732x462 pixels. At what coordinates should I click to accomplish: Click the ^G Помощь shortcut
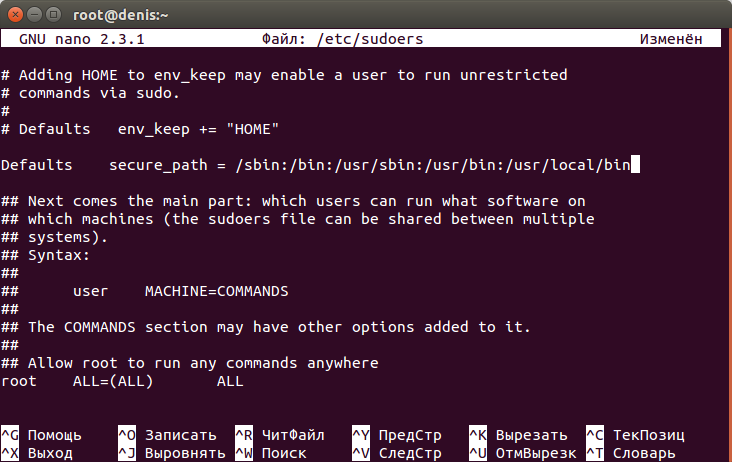pos(41,435)
